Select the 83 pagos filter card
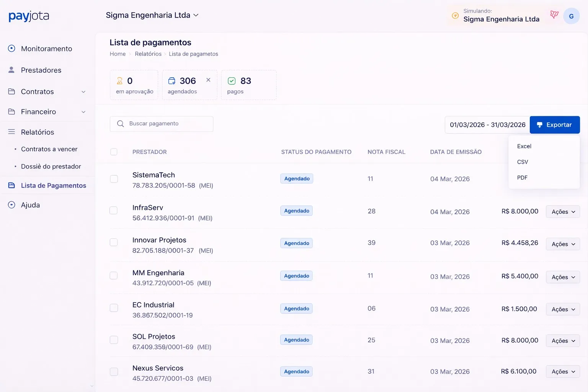This screenshot has height=392, width=588. 249,85
